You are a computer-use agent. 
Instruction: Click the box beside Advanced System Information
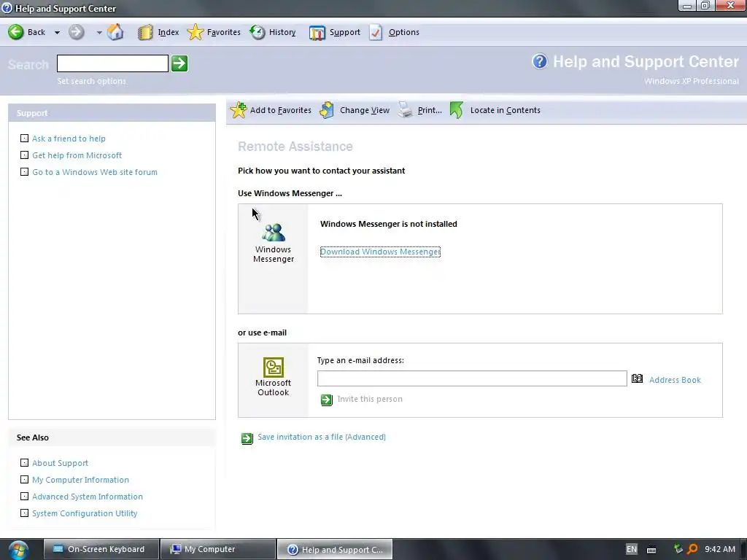click(x=24, y=496)
